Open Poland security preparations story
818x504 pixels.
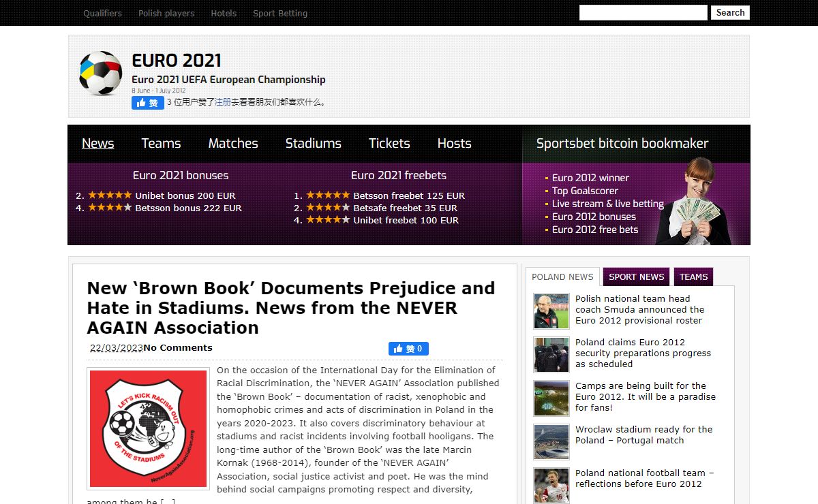point(643,353)
